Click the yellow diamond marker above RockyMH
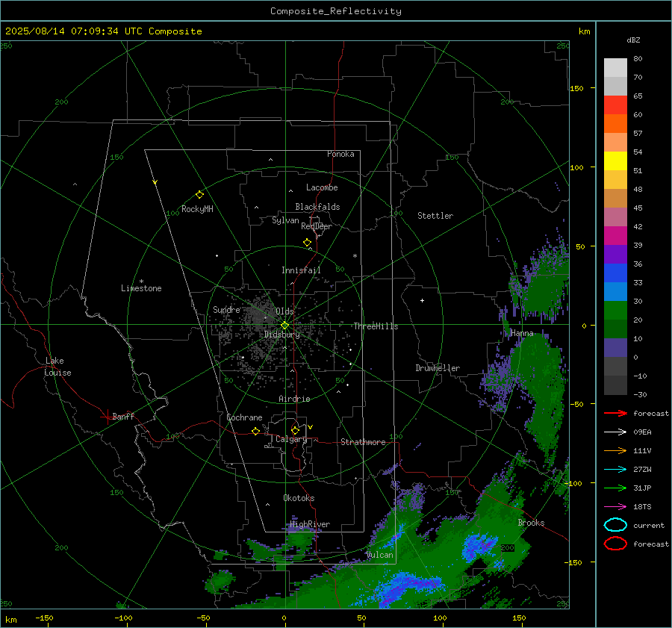The width and height of the screenshot is (672, 628). coord(199,195)
